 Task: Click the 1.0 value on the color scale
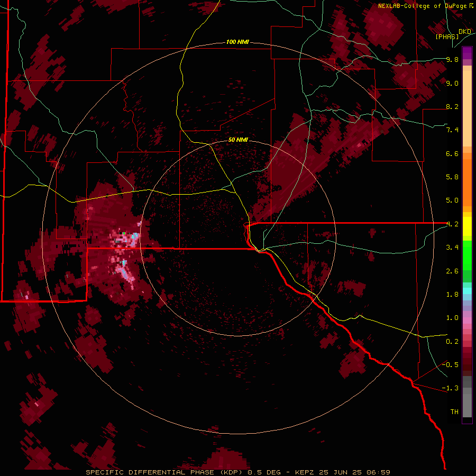(x=452, y=318)
